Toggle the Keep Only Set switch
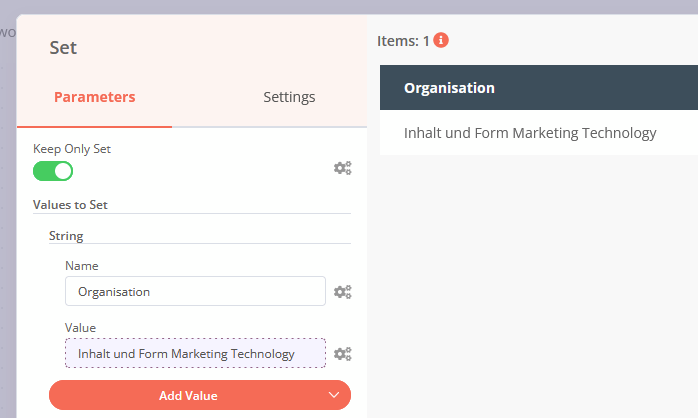Image resolution: width=698 pixels, height=418 pixels. [x=53, y=171]
